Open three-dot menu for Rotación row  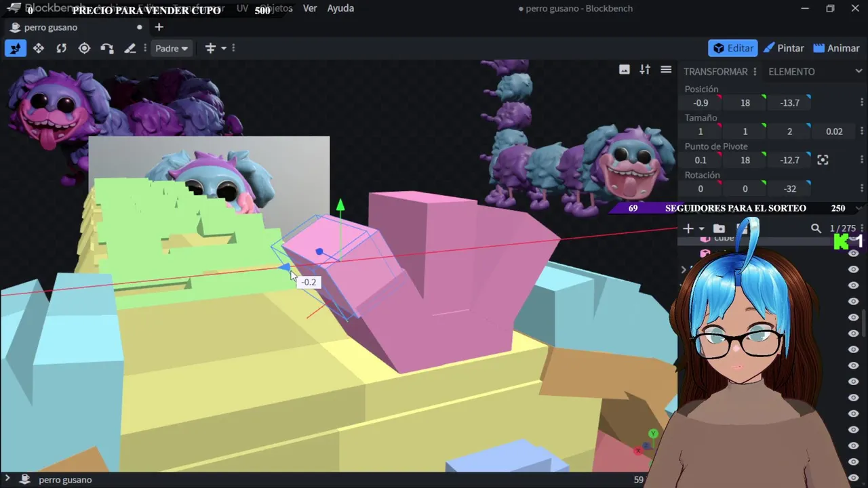click(x=862, y=188)
